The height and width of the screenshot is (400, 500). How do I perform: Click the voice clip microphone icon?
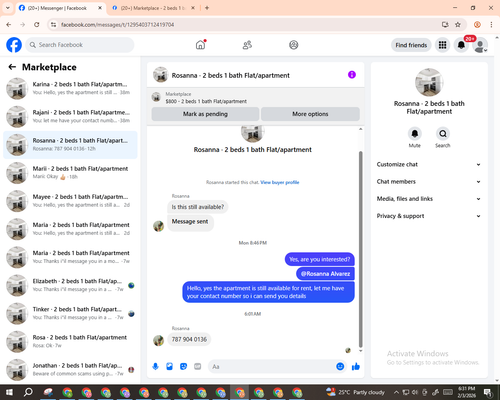[155, 367]
